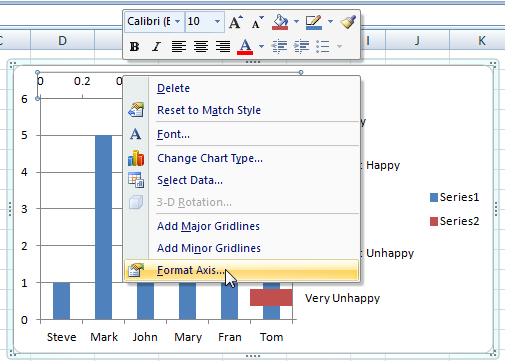Toggle Bold formatting in mini toolbar
Screen dimensions: 505x361
(135, 46)
